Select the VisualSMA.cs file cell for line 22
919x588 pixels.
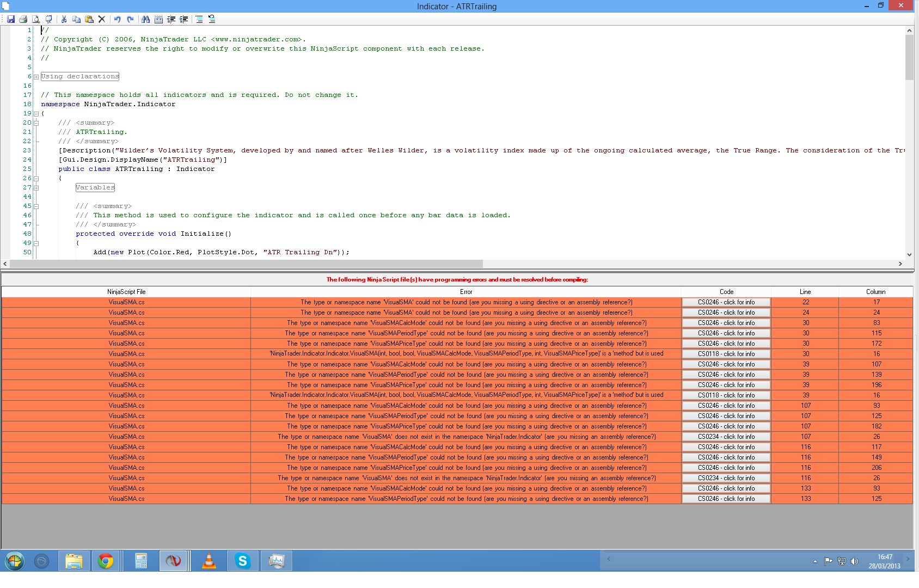point(126,302)
